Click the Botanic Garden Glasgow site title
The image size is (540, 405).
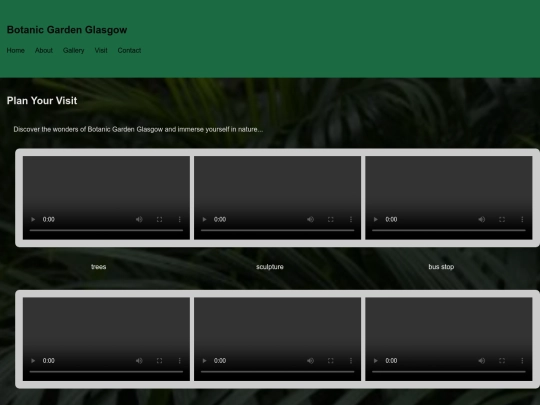click(67, 30)
